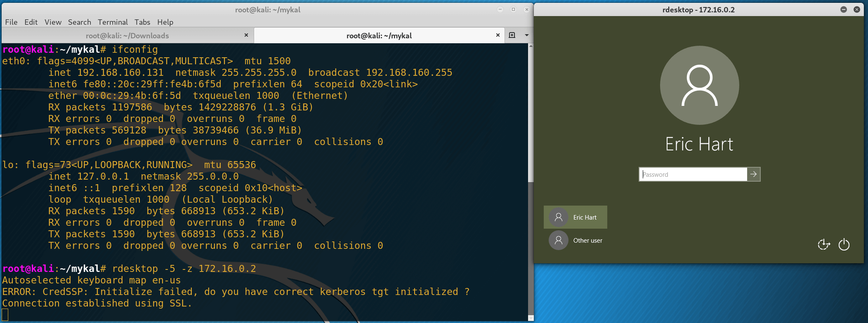Click the new terminal tab icon

pos(512,35)
